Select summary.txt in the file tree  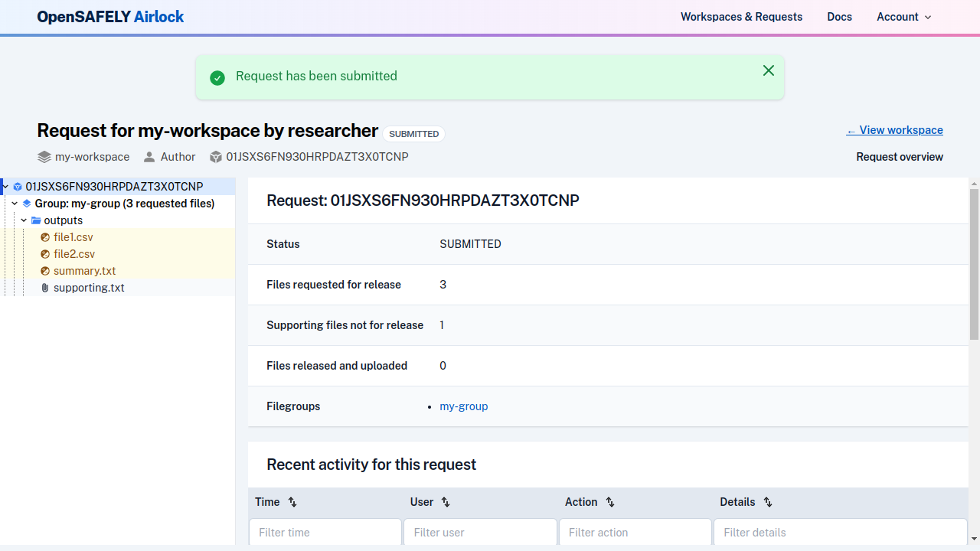point(84,271)
